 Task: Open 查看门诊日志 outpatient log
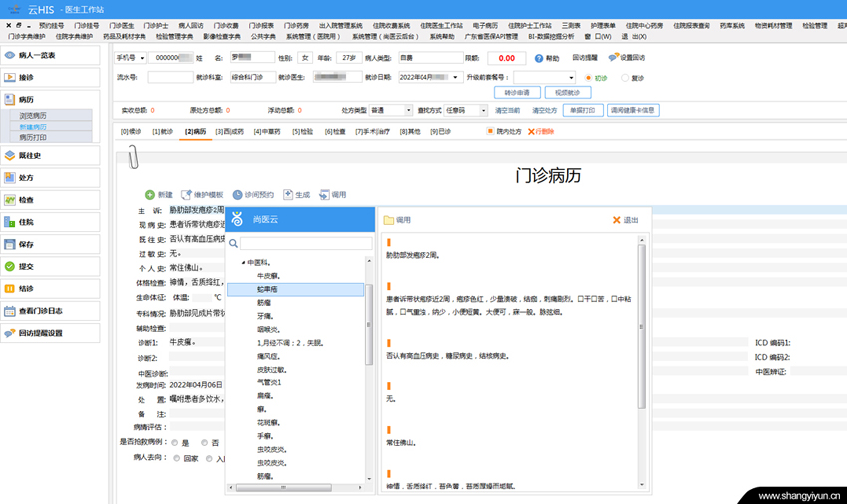[50, 311]
